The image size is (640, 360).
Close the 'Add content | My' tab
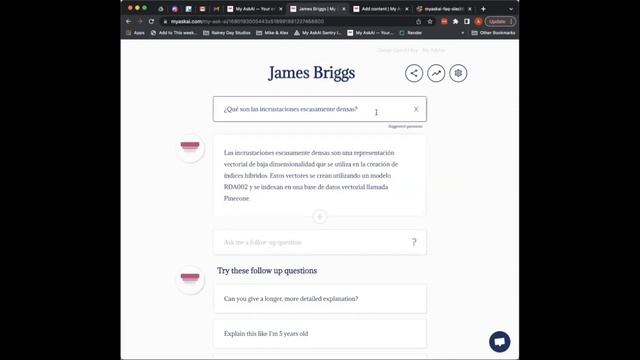coord(407,9)
